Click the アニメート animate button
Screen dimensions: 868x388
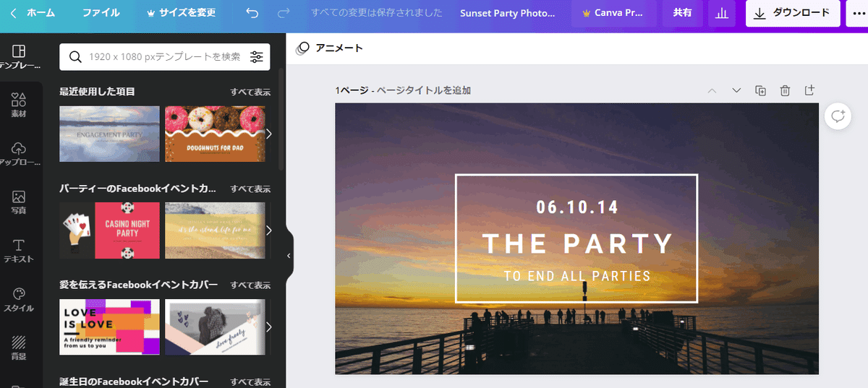pos(331,48)
